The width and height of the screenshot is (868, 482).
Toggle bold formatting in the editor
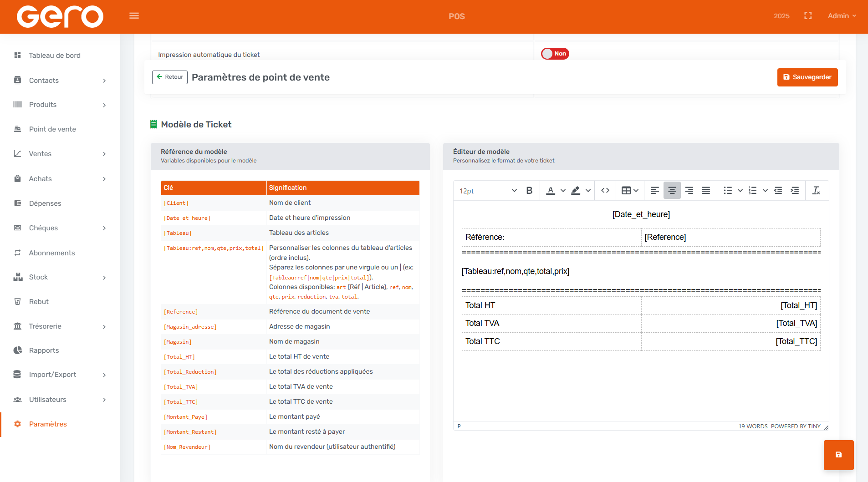[529, 191]
